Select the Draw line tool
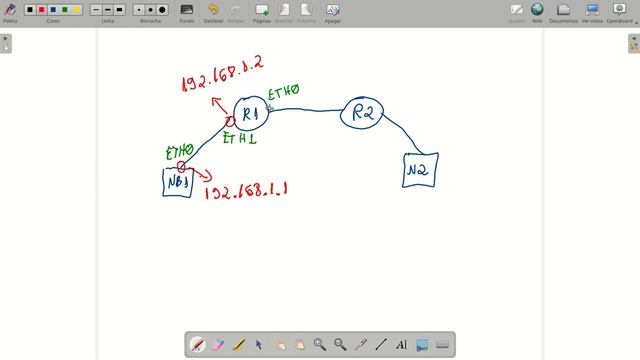The image size is (640, 360). [x=381, y=344]
